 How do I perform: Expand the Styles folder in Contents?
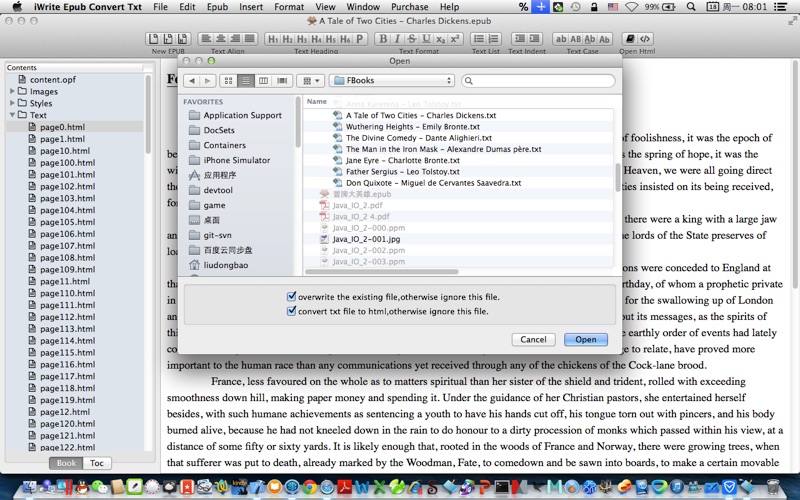12,103
